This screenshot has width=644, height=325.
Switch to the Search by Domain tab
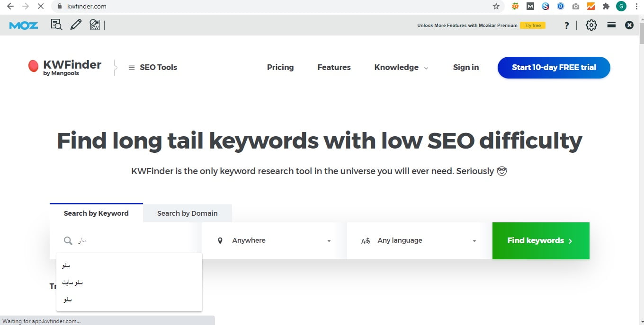(x=188, y=213)
